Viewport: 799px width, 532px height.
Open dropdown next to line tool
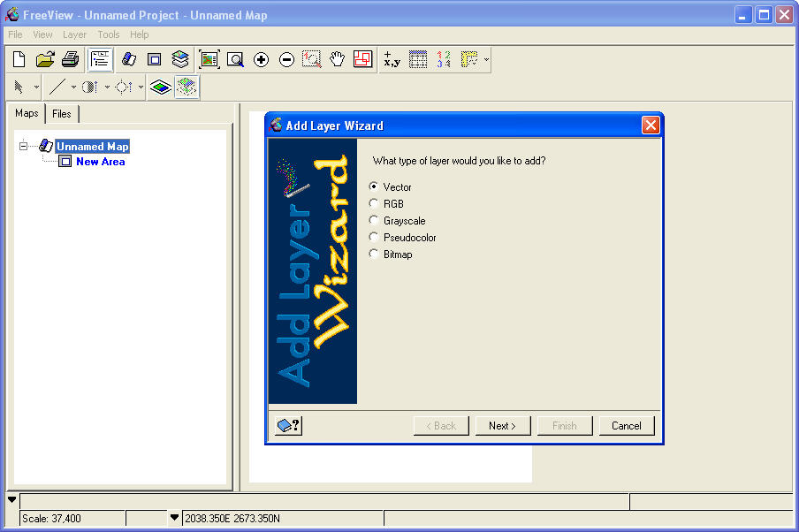pyautogui.click(x=73, y=87)
